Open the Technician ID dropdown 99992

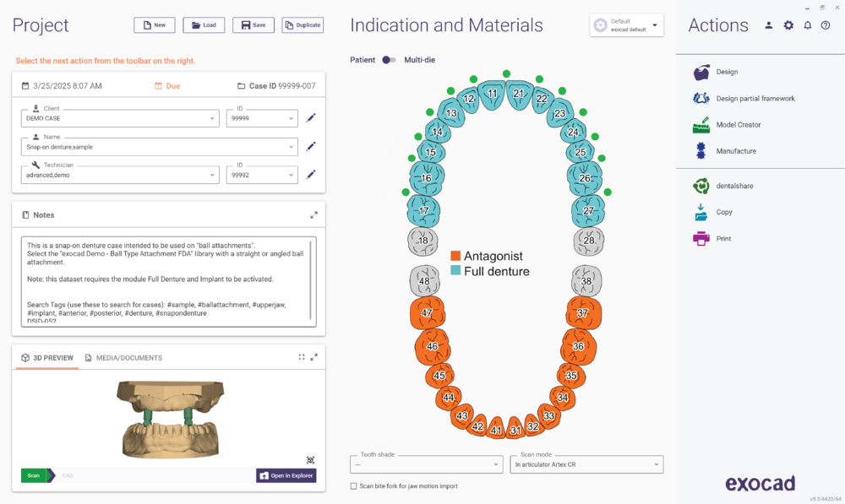[262, 175]
